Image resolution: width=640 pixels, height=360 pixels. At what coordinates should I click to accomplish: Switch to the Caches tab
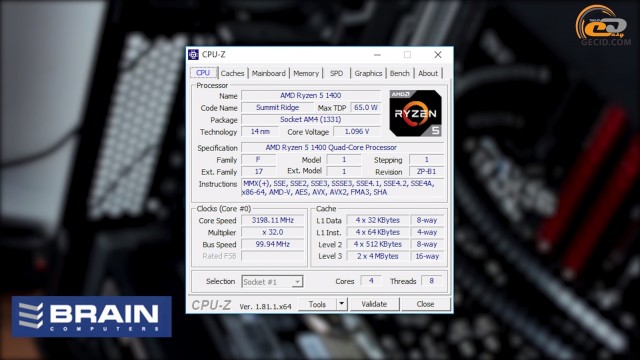tap(232, 73)
